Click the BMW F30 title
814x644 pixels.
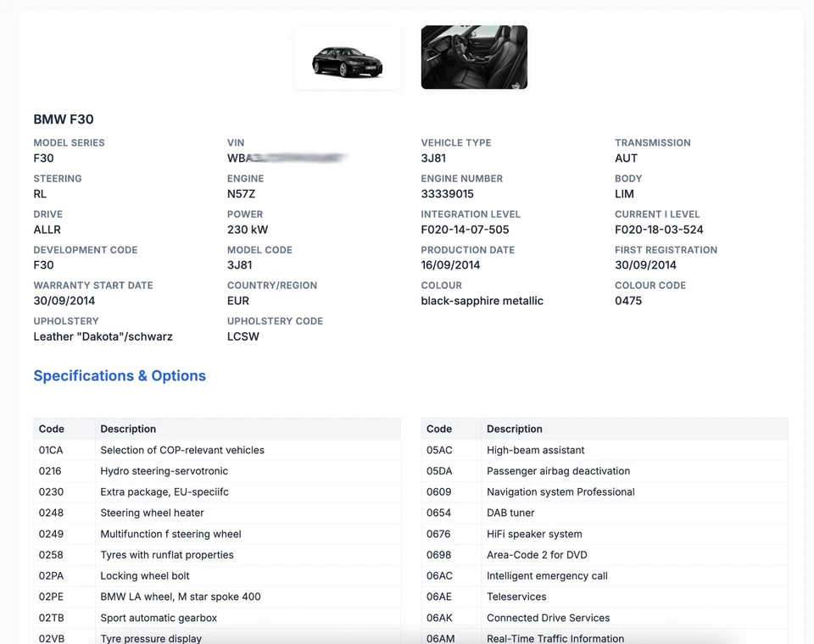64,119
